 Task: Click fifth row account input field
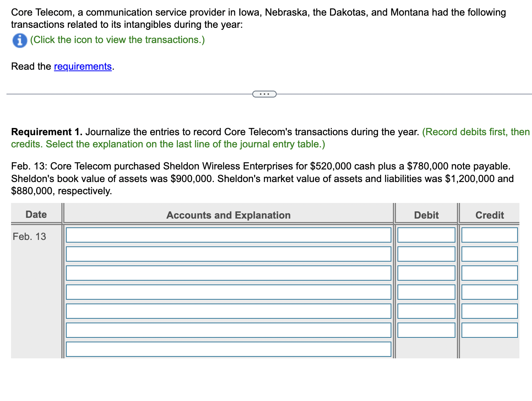(x=229, y=311)
